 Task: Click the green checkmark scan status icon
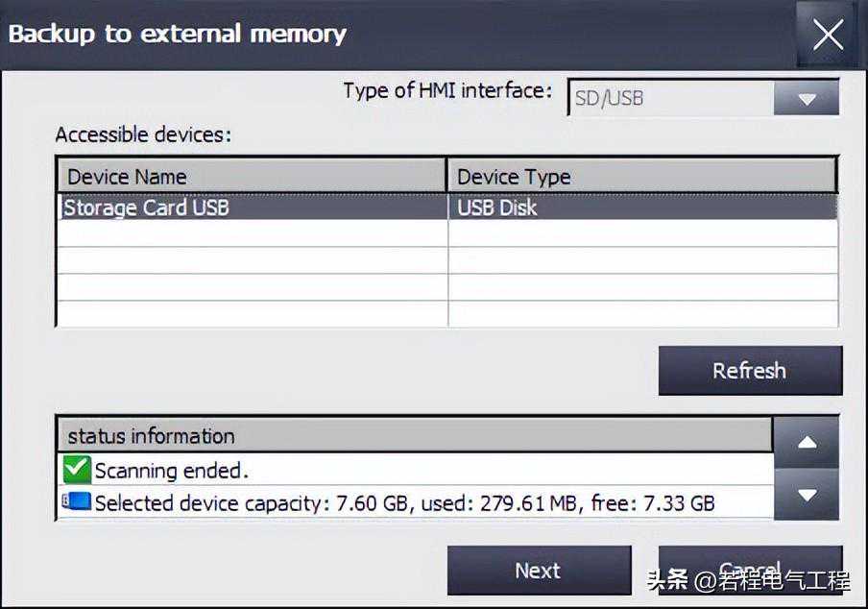pyautogui.click(x=76, y=470)
